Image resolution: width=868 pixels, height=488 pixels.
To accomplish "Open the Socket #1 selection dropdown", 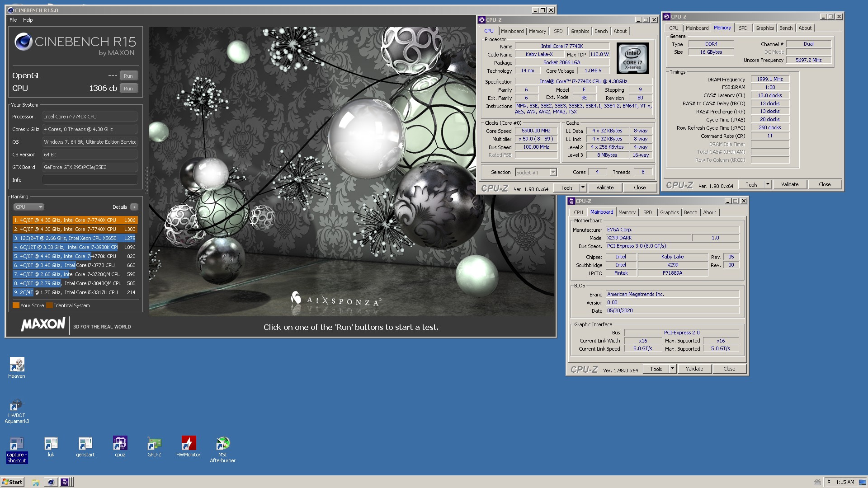I will (x=536, y=173).
